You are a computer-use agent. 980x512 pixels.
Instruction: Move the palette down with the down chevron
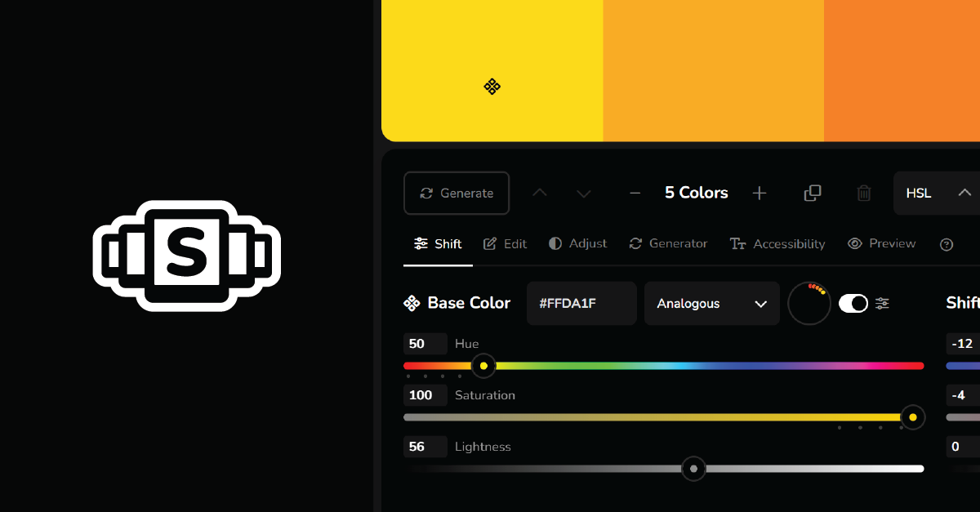click(583, 194)
